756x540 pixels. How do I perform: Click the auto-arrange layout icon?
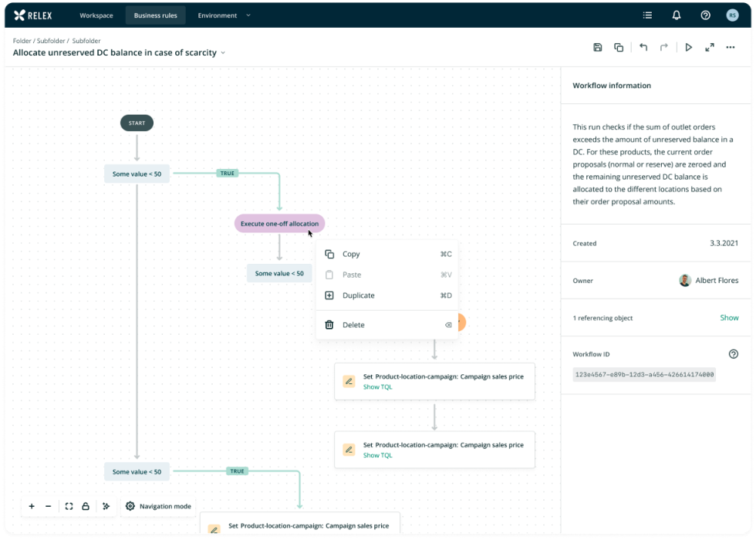tap(106, 506)
